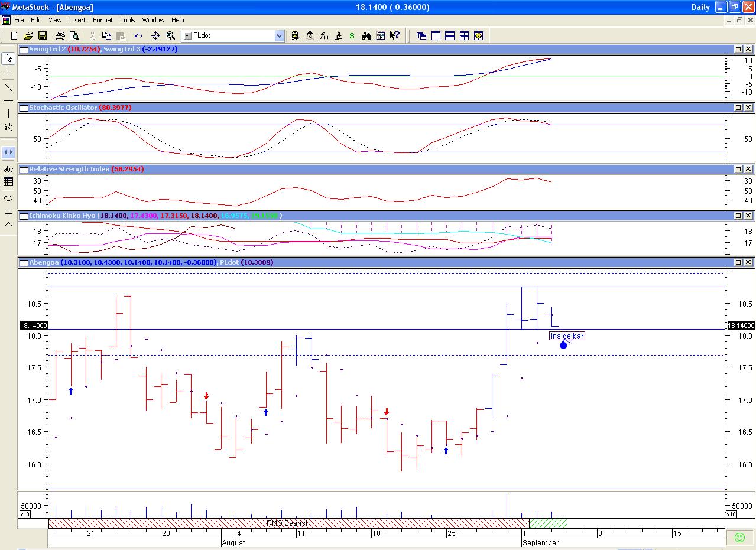Open the PLdot indicator dropdown
The width and height of the screenshot is (756, 550).
coord(279,36)
